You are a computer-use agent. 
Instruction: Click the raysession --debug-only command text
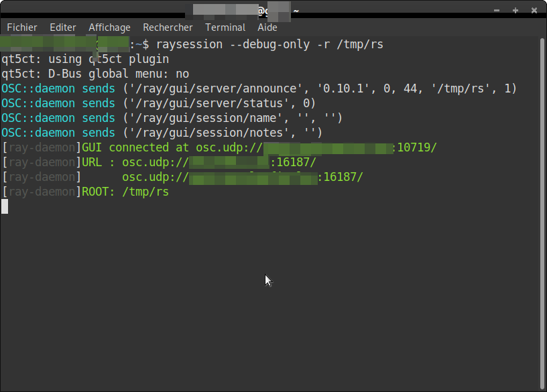tap(268, 44)
